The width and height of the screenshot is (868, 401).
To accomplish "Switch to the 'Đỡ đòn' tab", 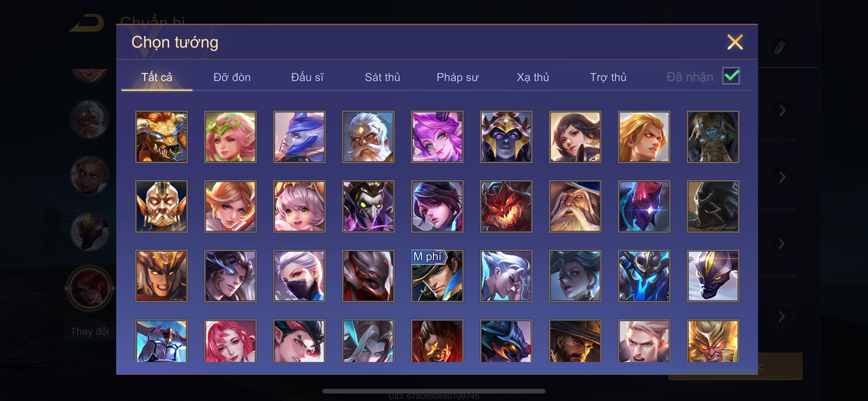I will pos(232,77).
